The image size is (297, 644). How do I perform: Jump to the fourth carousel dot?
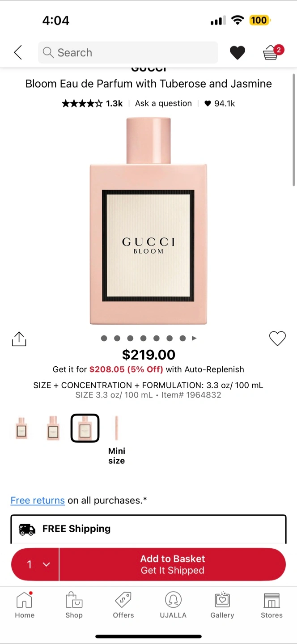(143, 339)
